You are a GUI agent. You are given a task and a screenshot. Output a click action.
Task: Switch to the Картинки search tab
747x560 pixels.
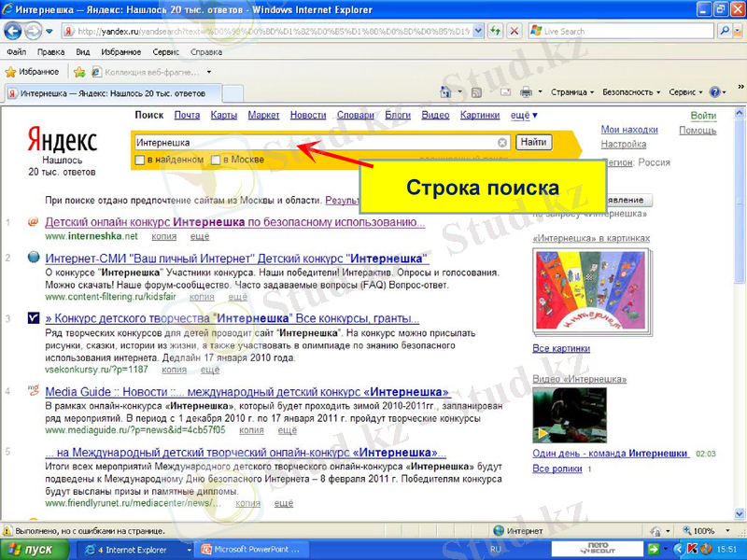point(479,115)
